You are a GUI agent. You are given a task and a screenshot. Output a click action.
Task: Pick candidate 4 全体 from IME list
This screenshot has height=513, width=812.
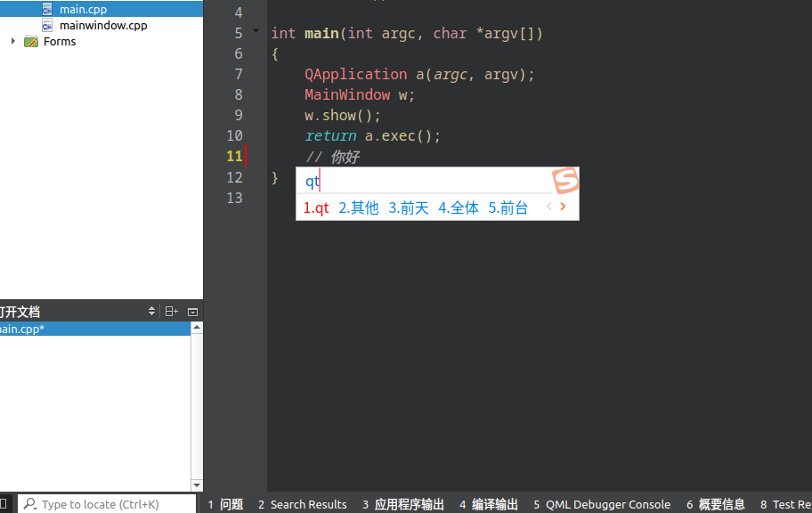pyautogui.click(x=459, y=208)
